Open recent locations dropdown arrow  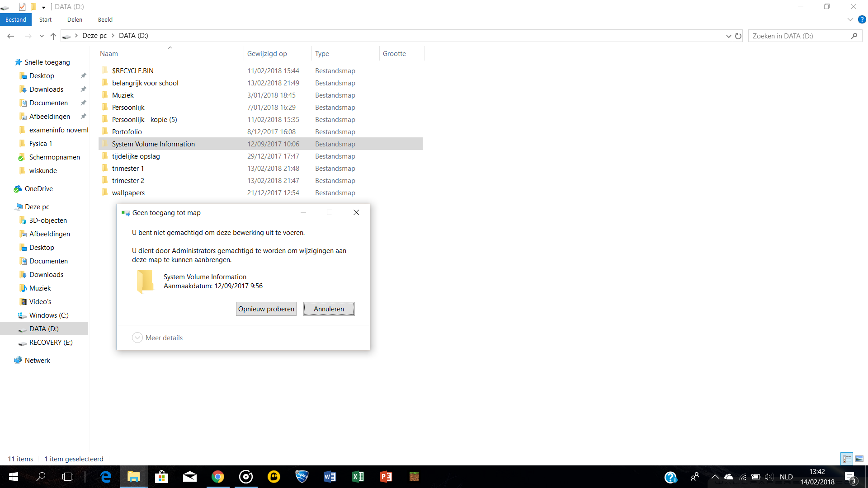42,36
